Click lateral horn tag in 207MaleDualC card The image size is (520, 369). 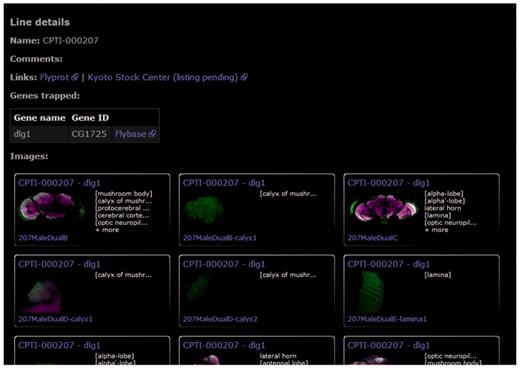click(443, 208)
